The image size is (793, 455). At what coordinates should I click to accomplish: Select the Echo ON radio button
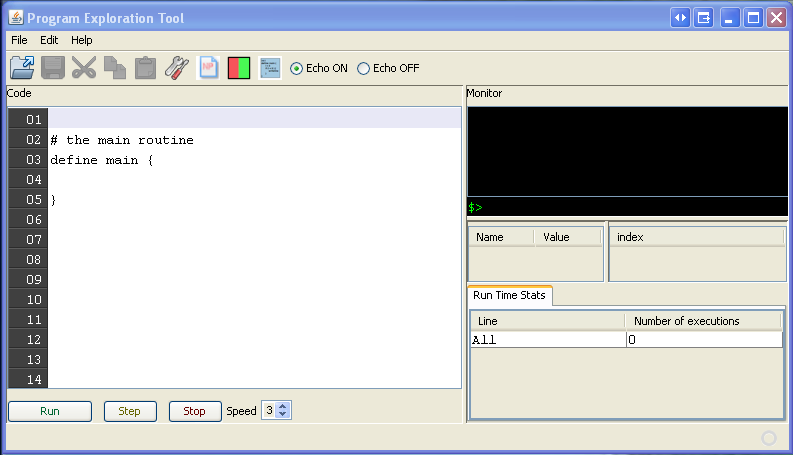296,69
